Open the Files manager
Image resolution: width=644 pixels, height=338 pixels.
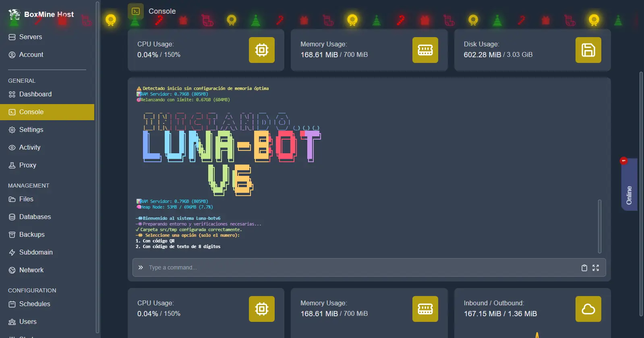(47, 199)
